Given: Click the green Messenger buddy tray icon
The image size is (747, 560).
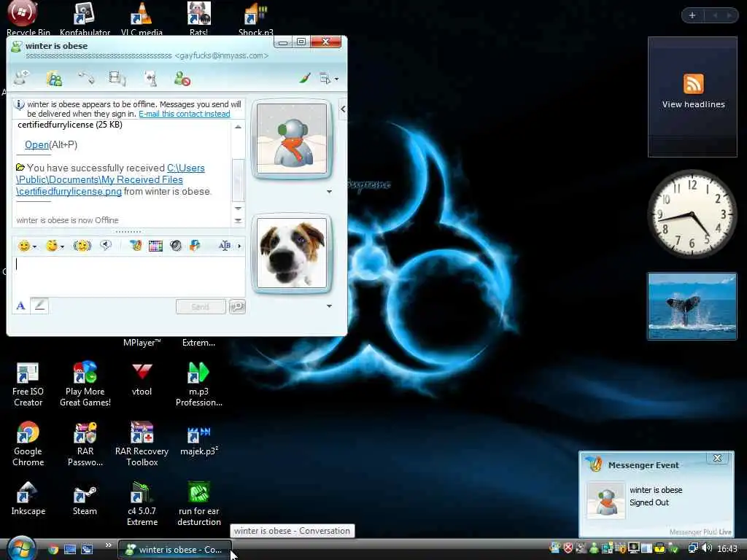Looking at the screenshot, I should point(594,548).
